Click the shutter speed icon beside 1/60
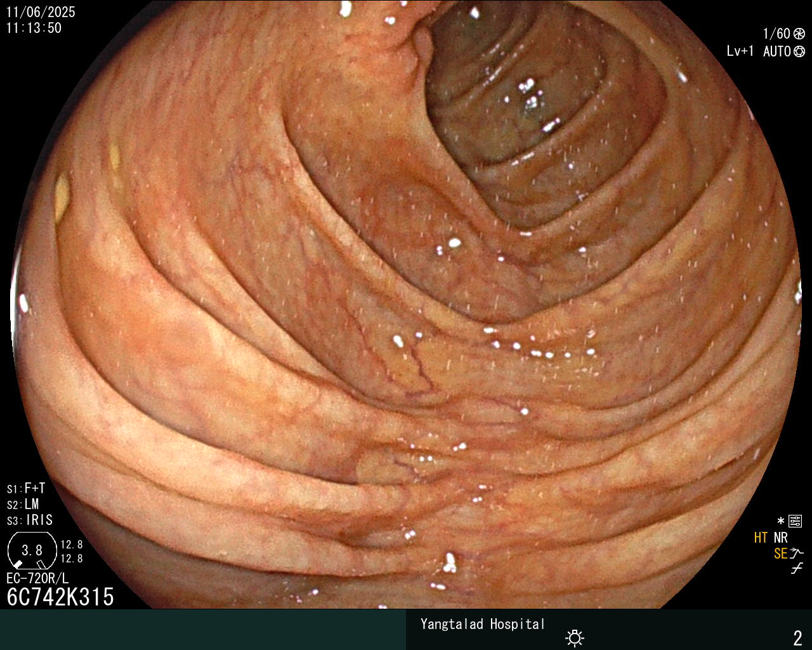Viewport: 812px width, 650px height. pos(799,34)
